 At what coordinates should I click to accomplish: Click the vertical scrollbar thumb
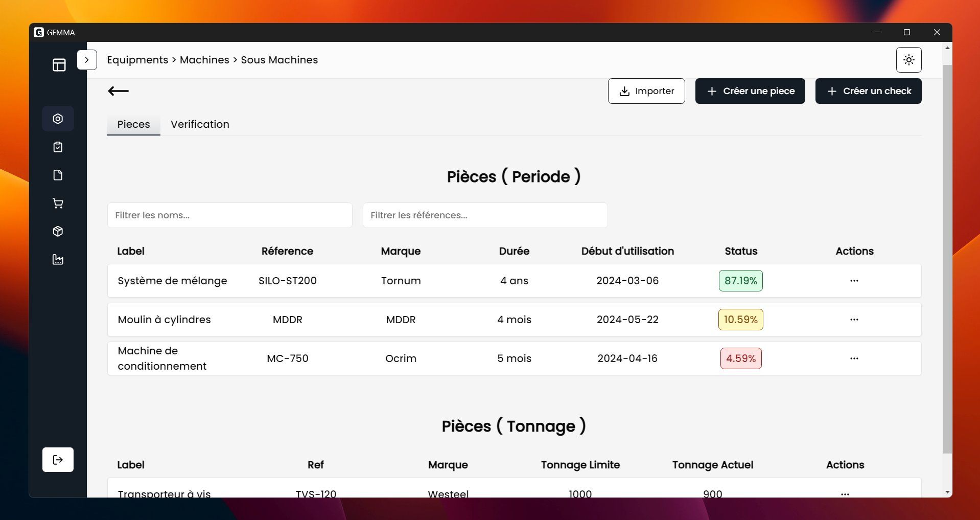click(x=947, y=256)
